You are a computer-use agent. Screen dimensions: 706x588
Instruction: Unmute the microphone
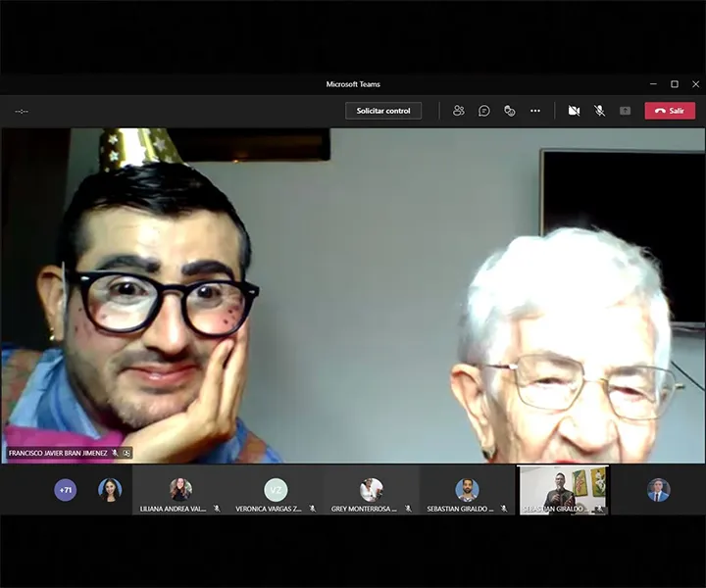click(x=599, y=111)
